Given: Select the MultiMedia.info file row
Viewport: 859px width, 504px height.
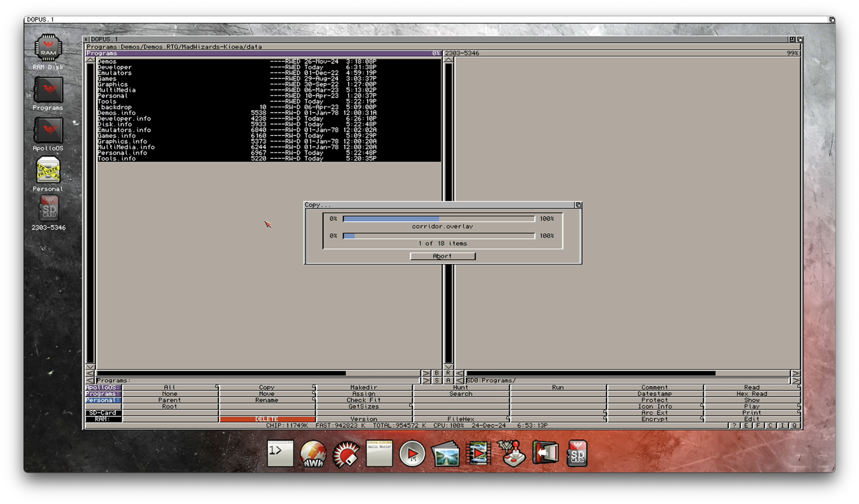Looking at the screenshot, I should tap(269, 147).
